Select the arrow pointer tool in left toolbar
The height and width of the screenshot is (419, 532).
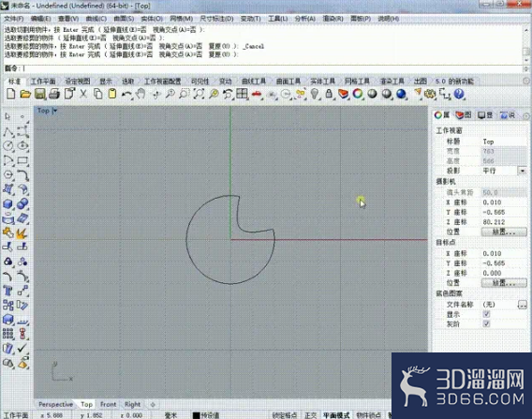[x=7, y=116]
